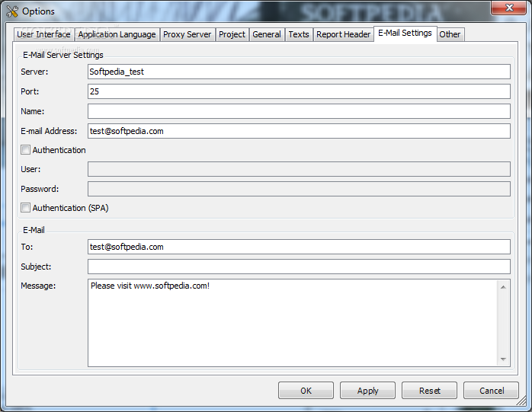Open the Other tab

click(450, 34)
